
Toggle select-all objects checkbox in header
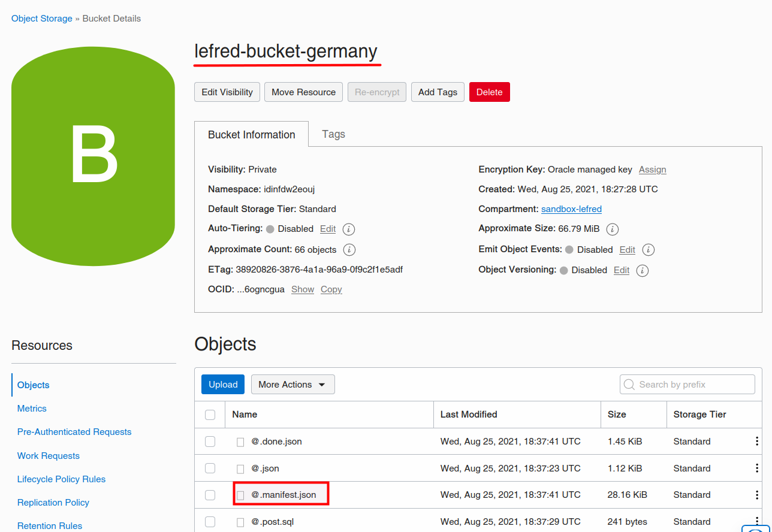point(210,415)
